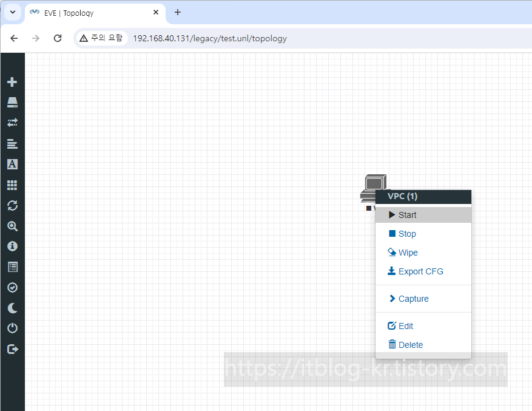
Task: Click the browser back arrow
Action: point(14,38)
